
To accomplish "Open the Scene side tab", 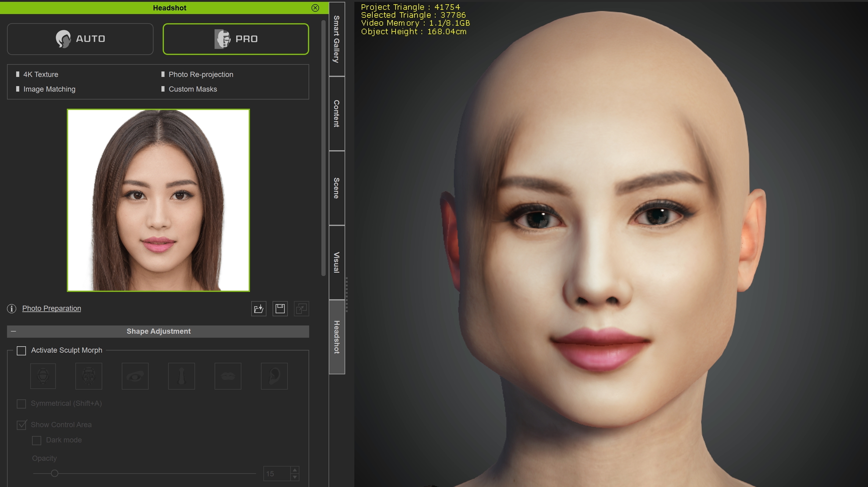I will [336, 188].
